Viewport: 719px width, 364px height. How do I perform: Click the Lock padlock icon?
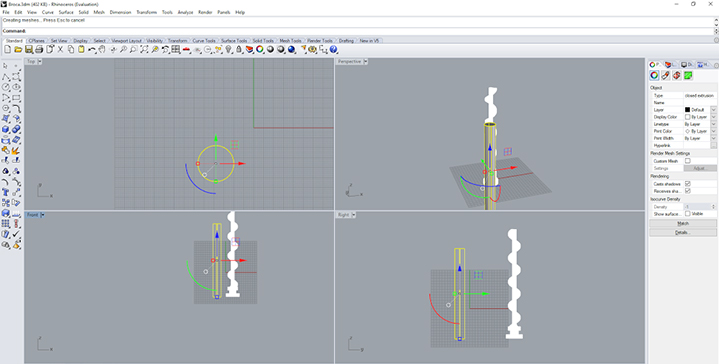coord(238,50)
